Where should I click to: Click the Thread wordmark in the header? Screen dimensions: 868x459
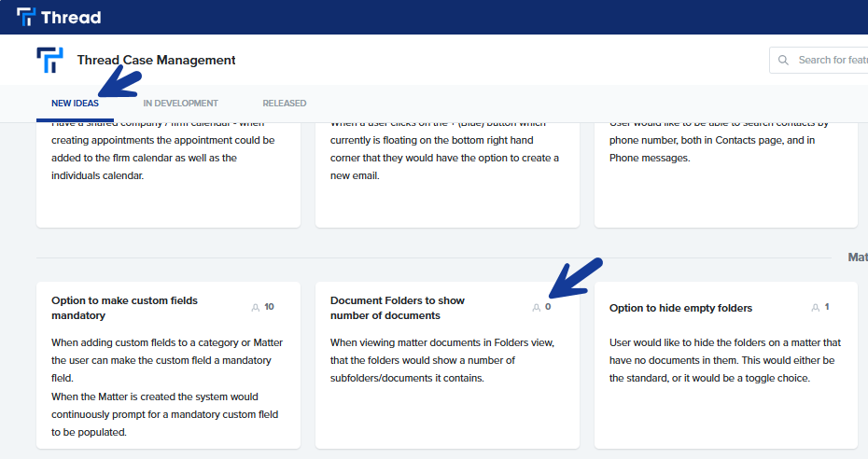tap(71, 18)
